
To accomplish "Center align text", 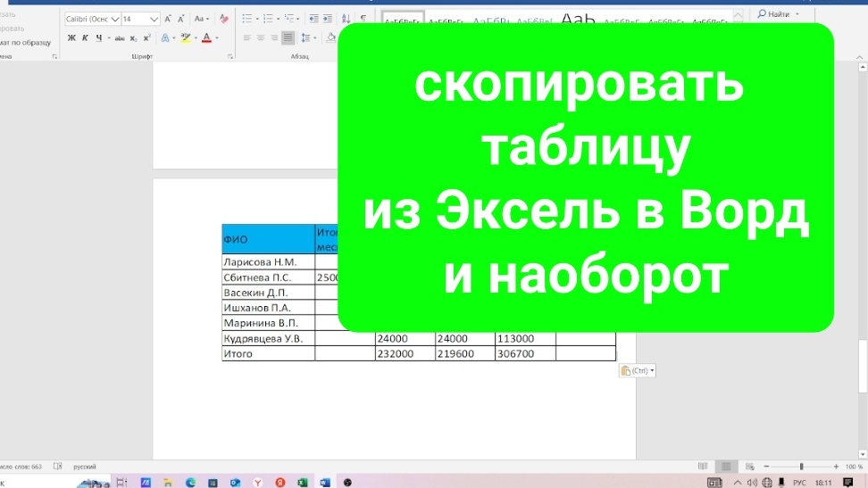I will [x=260, y=37].
